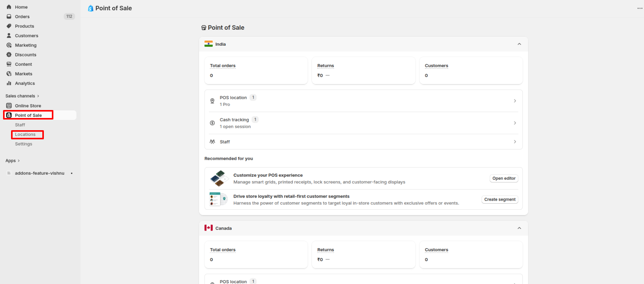This screenshot has height=284, width=644.
Task: Open Locations under Point of Sale
Action: [x=25, y=134]
